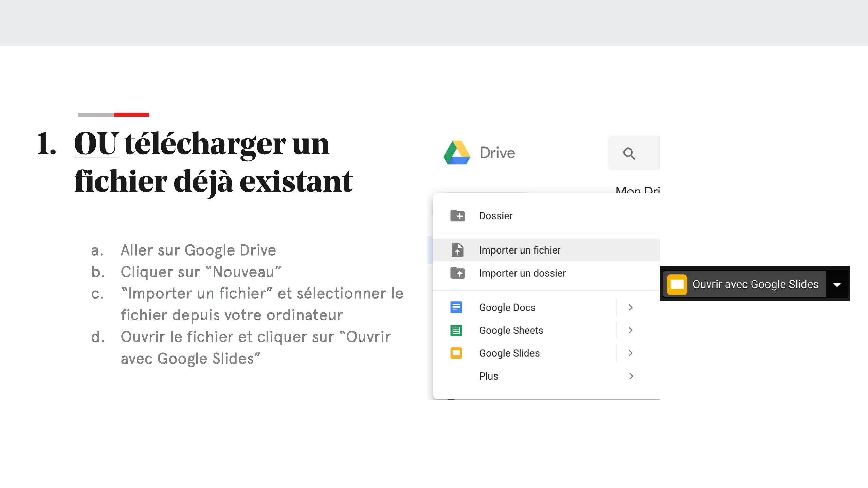Expand the Google Docs submenu chevron
Image resolution: width=868 pixels, height=488 pixels.
coord(631,307)
